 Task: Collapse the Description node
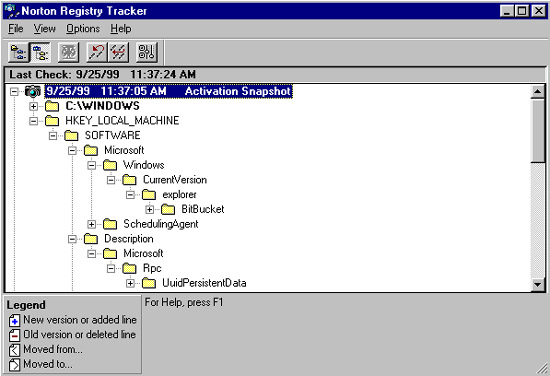72,239
